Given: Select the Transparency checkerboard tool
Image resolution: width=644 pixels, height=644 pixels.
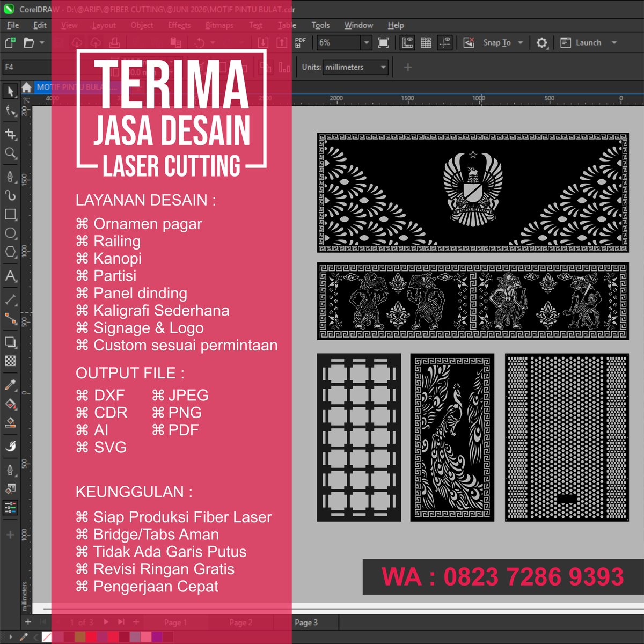Looking at the screenshot, I should pyautogui.click(x=10, y=361).
